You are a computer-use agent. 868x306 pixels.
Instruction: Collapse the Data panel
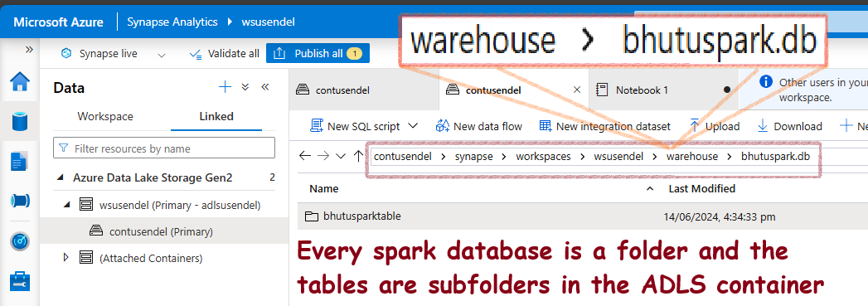[265, 87]
